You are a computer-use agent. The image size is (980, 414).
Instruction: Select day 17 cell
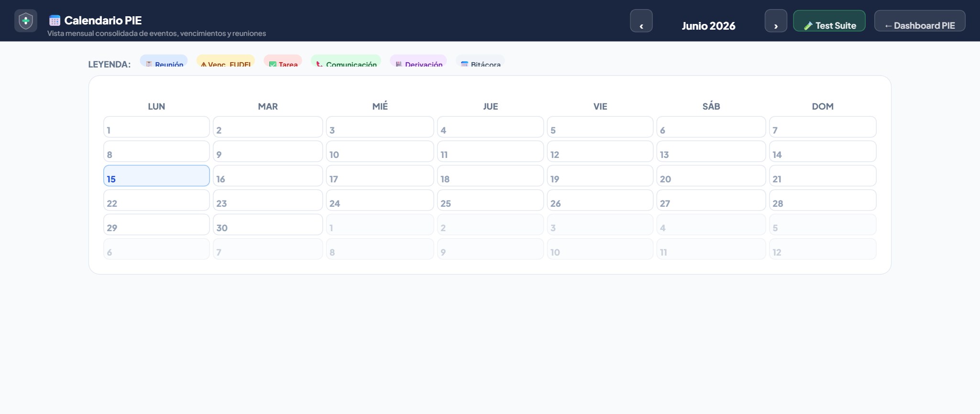coord(380,176)
